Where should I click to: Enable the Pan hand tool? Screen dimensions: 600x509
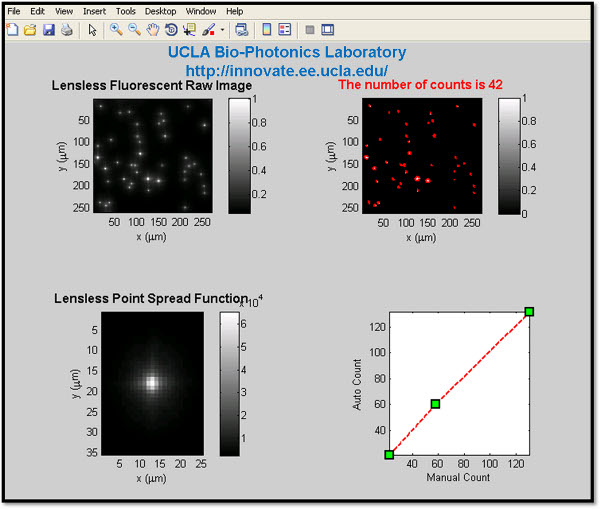point(152,30)
